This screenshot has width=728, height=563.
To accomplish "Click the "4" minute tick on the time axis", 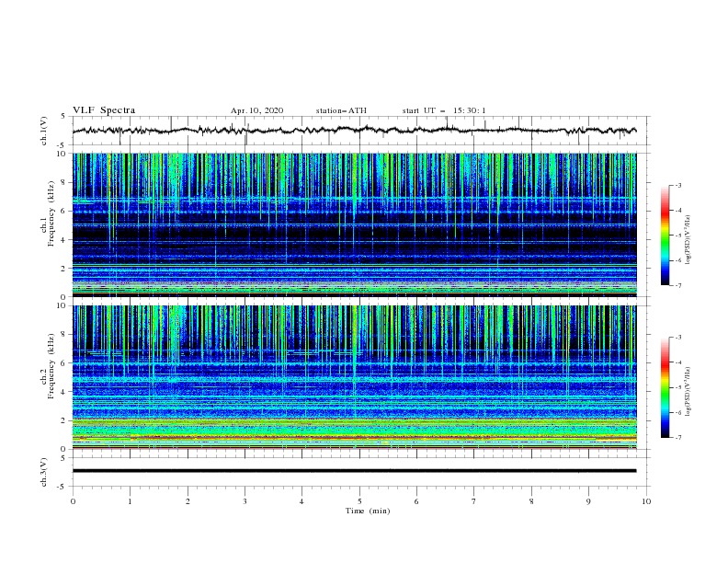I will click(301, 501).
